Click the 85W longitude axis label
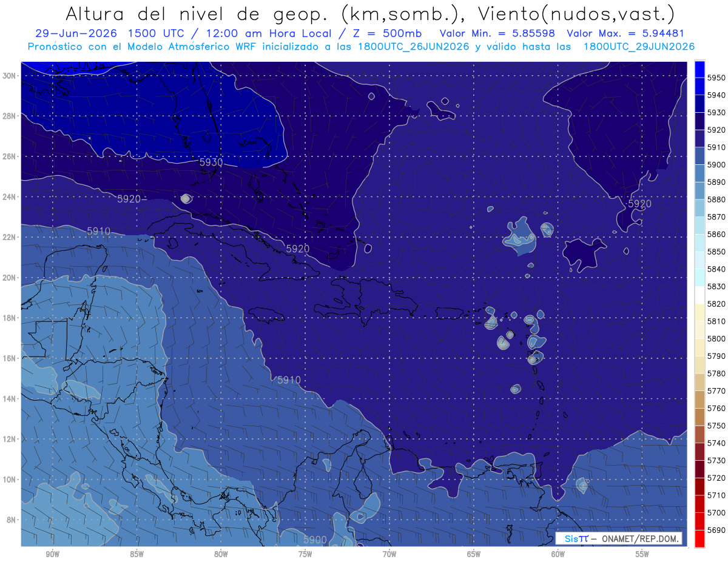The width and height of the screenshot is (728, 562). click(136, 554)
